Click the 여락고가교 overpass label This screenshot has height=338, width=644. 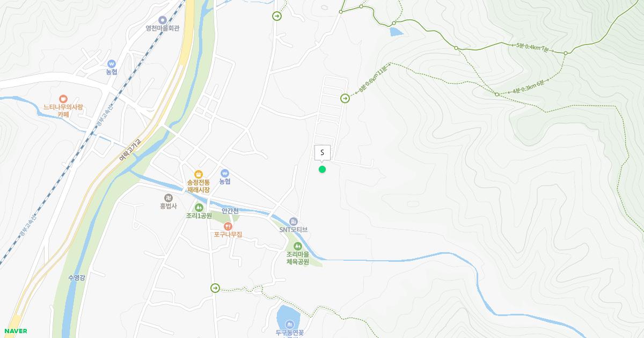click(x=130, y=150)
